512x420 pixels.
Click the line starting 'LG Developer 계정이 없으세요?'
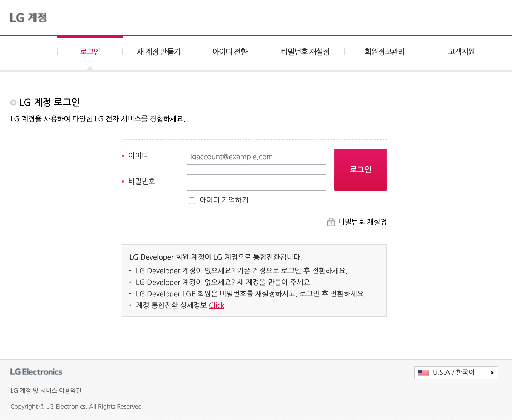coord(224,282)
